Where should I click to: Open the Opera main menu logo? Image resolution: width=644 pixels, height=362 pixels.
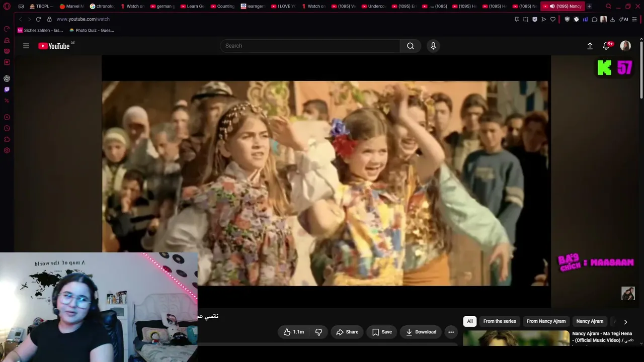pyautogui.click(x=7, y=7)
